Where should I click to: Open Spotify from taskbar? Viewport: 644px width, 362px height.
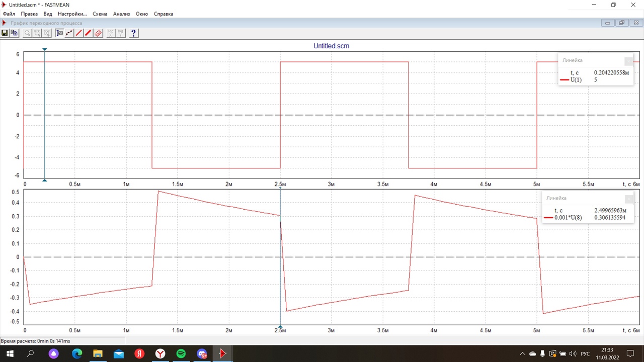(181, 354)
